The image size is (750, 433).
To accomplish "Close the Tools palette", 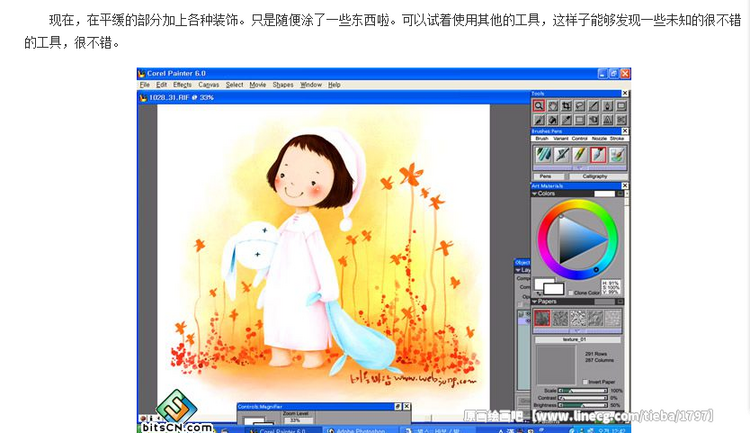I will (625, 93).
